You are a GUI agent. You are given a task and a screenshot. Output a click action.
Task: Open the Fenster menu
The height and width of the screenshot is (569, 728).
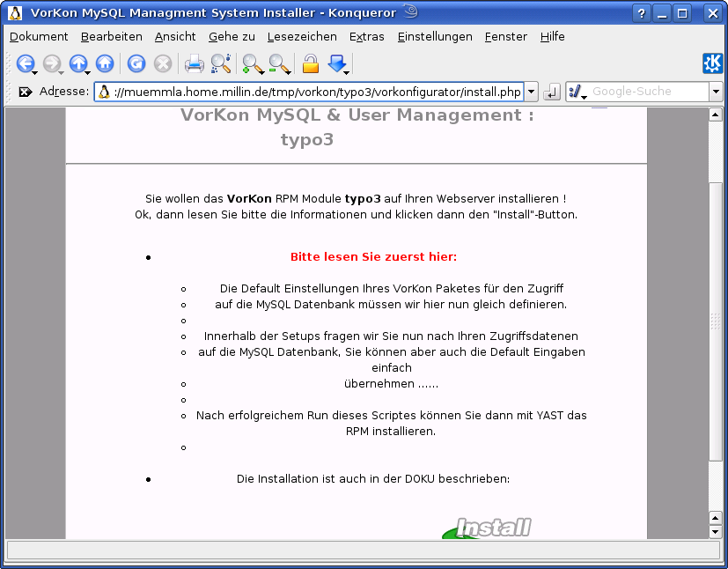[505, 37]
